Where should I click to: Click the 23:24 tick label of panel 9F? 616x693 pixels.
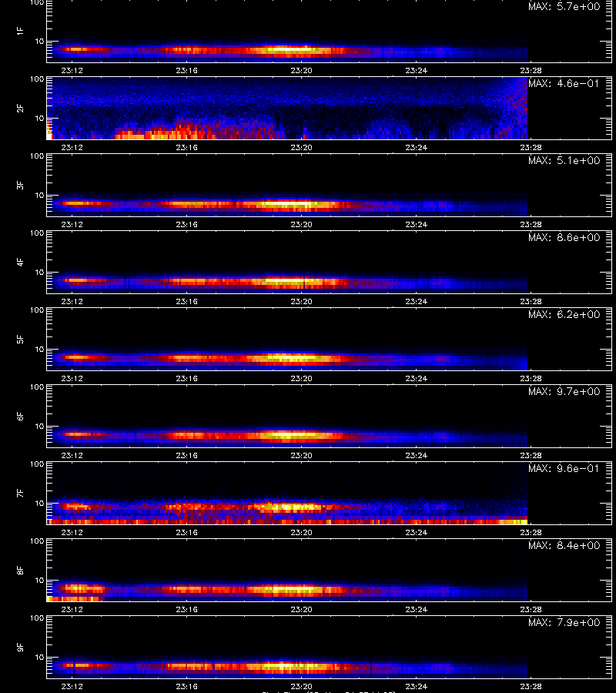click(x=417, y=686)
